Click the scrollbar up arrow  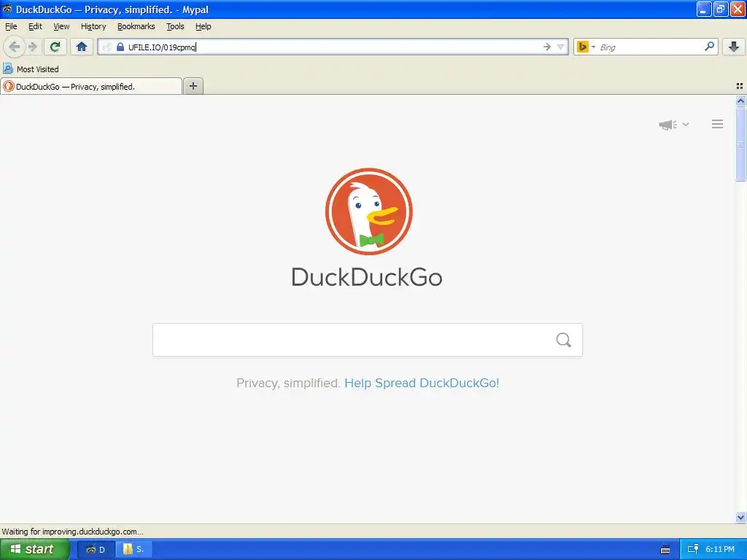[x=740, y=101]
